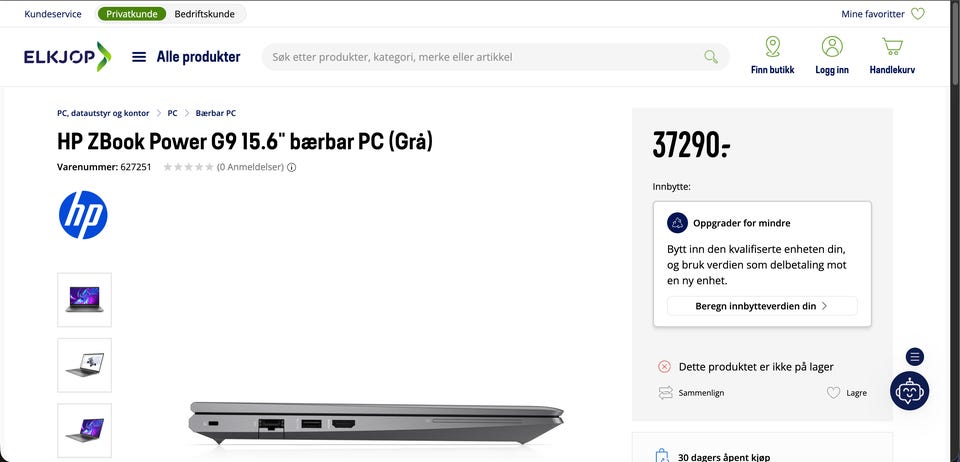
Task: Open the Handlekurv cart icon
Action: tap(892, 47)
